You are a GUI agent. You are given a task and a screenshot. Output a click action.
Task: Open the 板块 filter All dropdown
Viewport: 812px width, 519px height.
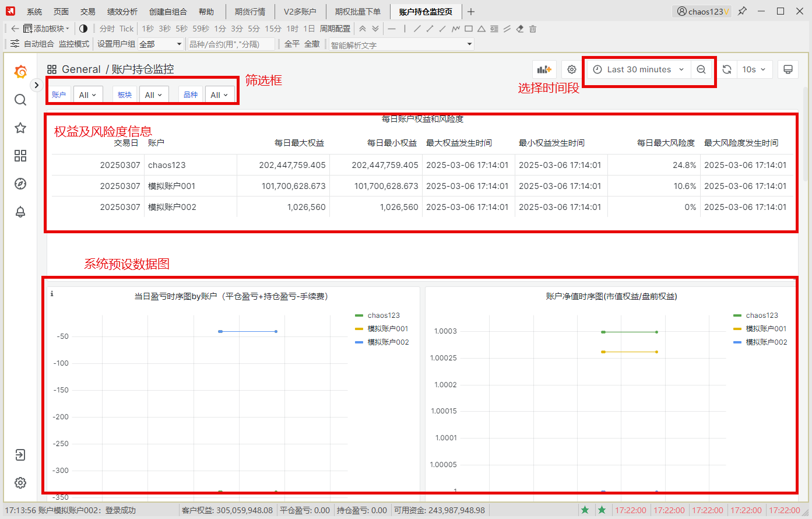(154, 95)
